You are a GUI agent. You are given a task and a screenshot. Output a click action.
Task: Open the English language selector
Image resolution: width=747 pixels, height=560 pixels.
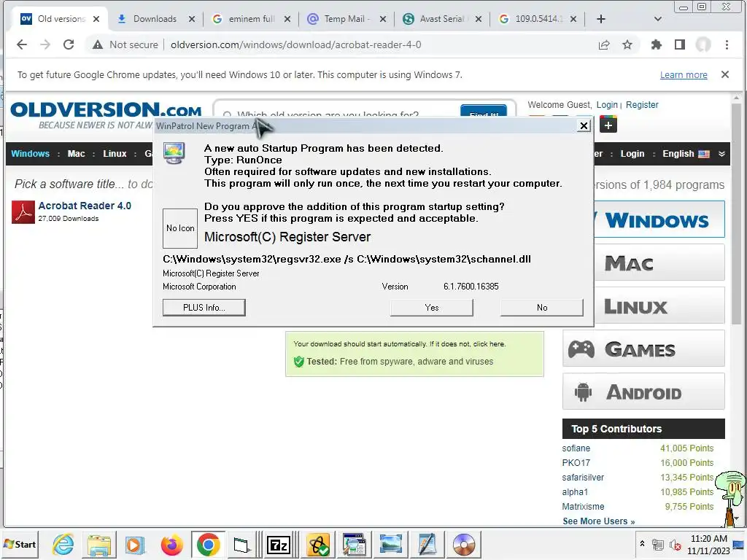pos(686,154)
